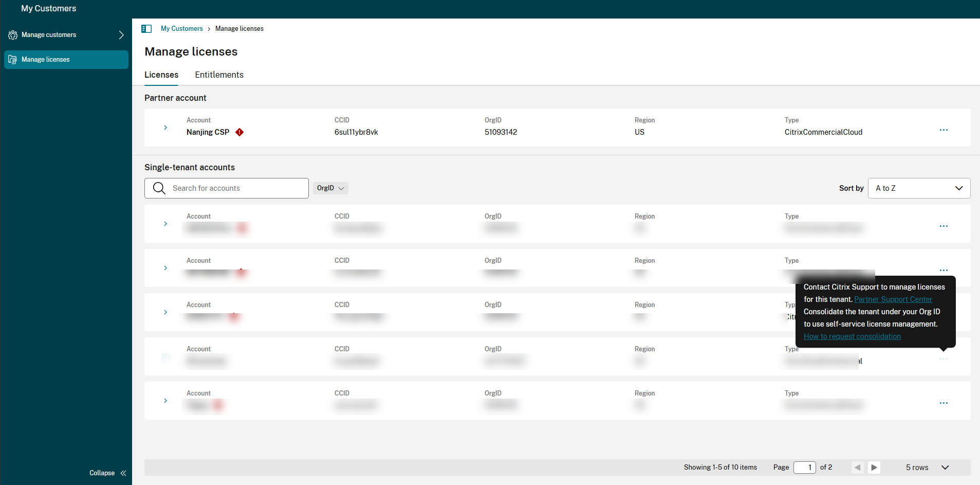
Task: Click the previous page arrow icon
Action: (x=858, y=467)
